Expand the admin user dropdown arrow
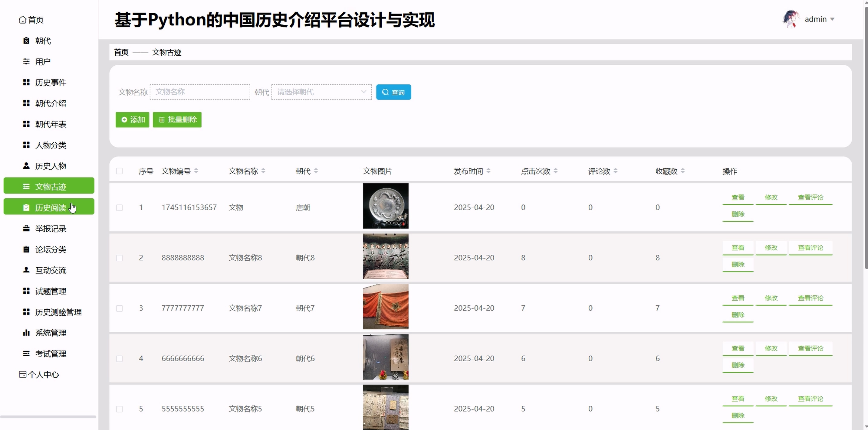 coord(832,19)
